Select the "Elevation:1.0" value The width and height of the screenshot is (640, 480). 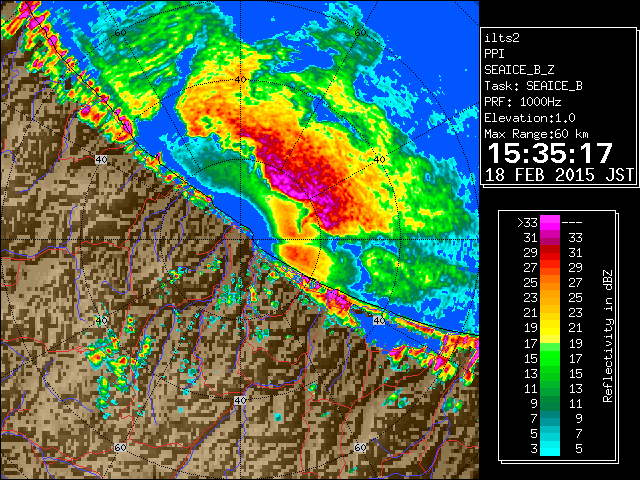pos(530,118)
